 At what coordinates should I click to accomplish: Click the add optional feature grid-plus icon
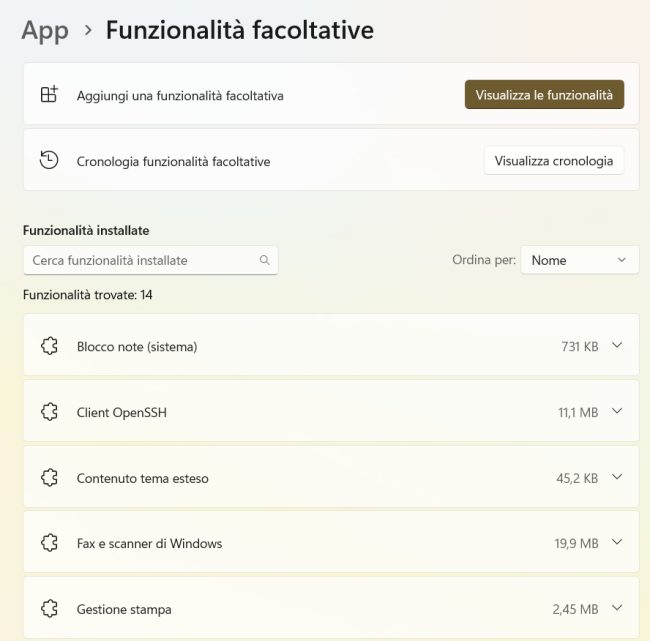click(49, 95)
